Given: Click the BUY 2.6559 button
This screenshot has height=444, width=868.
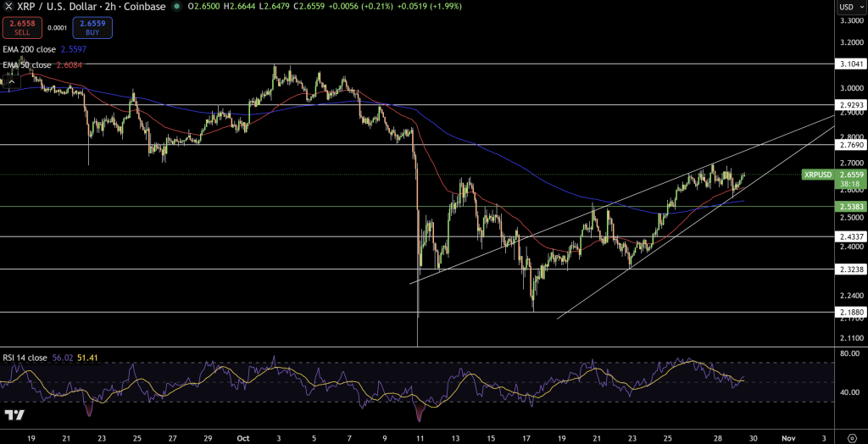Looking at the screenshot, I should pyautogui.click(x=92, y=27).
